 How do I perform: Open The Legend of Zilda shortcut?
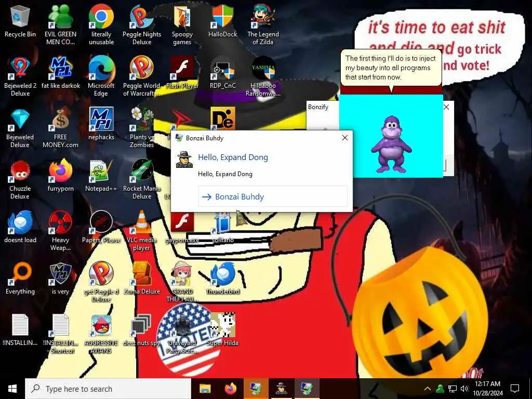pyautogui.click(x=263, y=24)
